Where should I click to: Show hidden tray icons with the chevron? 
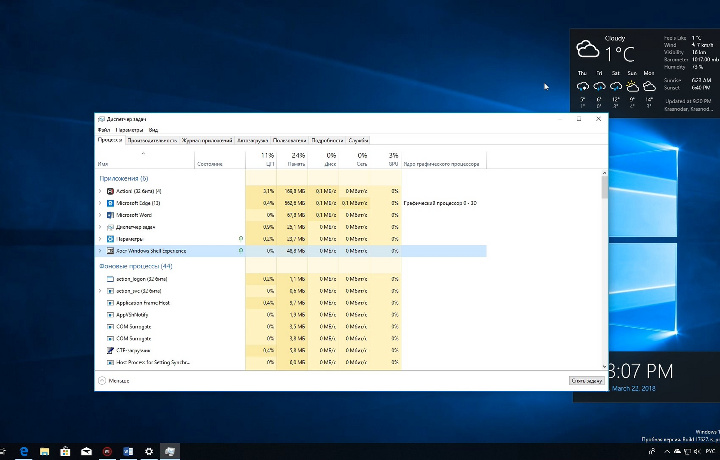coord(667,452)
